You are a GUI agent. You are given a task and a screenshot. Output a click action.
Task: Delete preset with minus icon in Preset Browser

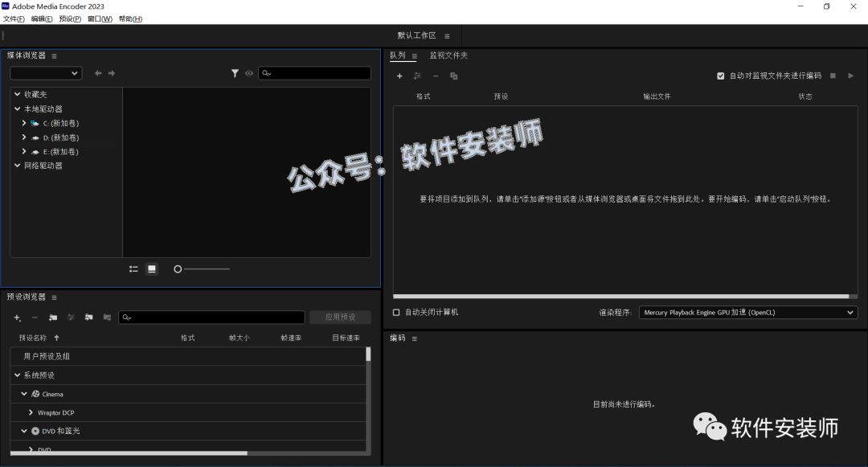[35, 317]
